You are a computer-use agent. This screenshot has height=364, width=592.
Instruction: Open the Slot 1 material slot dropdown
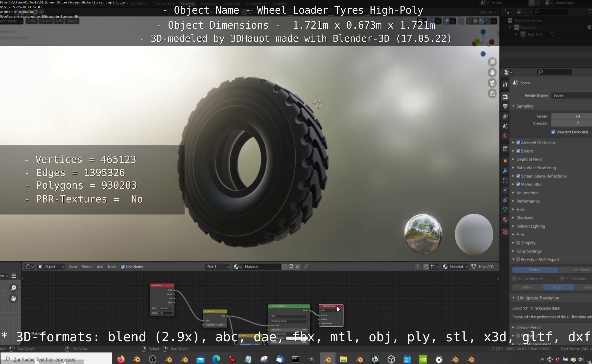tap(218, 267)
